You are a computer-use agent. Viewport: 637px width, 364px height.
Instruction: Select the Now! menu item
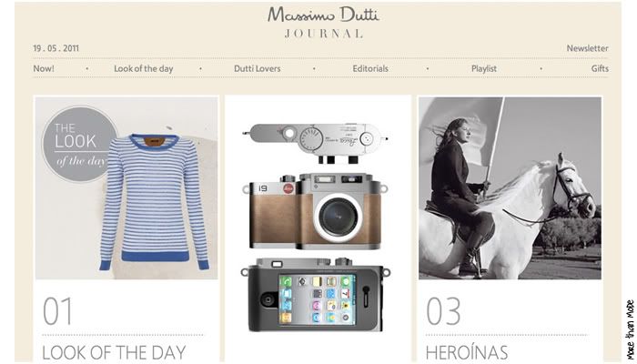pos(44,68)
